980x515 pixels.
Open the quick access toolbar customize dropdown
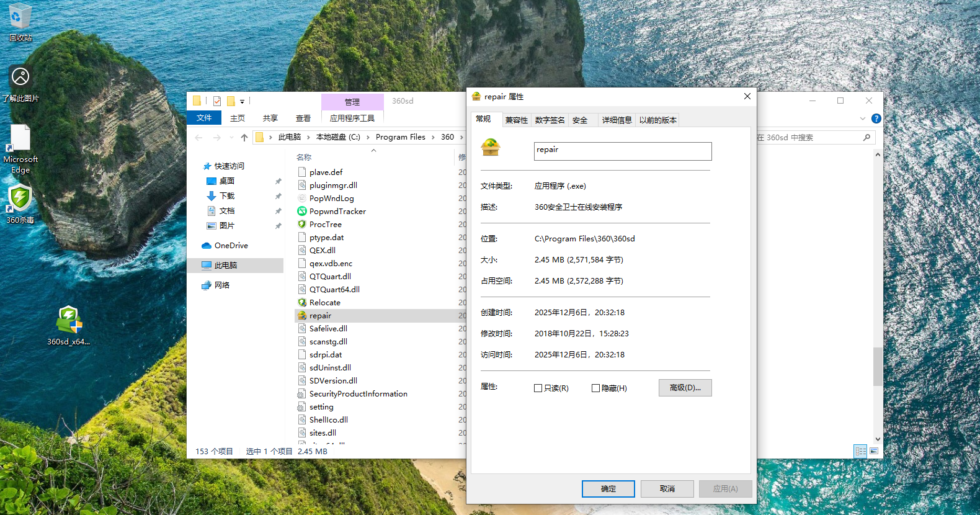(x=242, y=102)
